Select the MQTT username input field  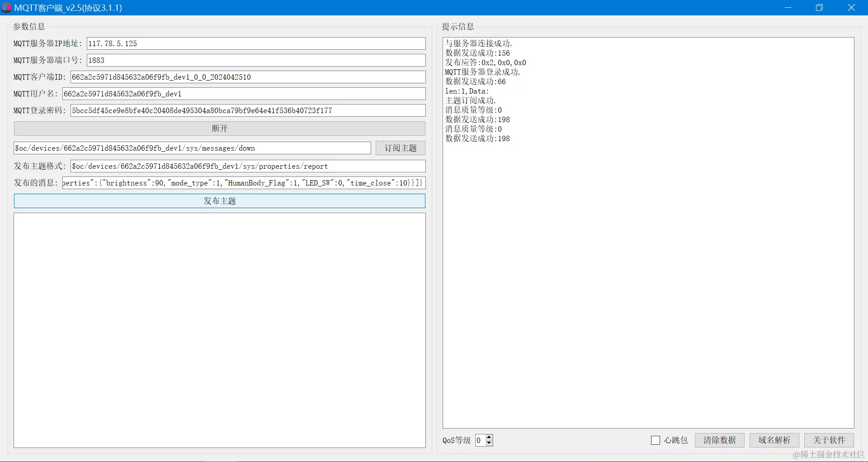[244, 94]
